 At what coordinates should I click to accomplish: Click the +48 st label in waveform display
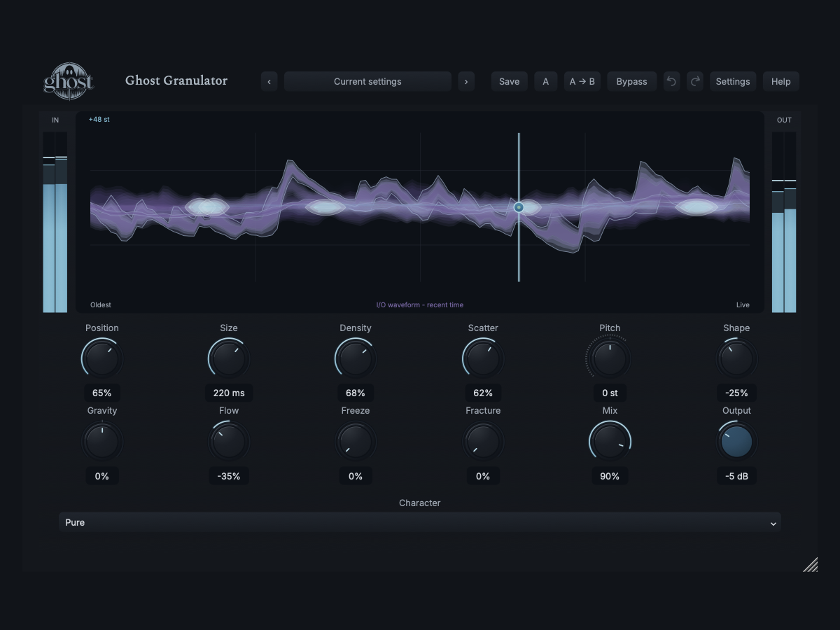99,120
